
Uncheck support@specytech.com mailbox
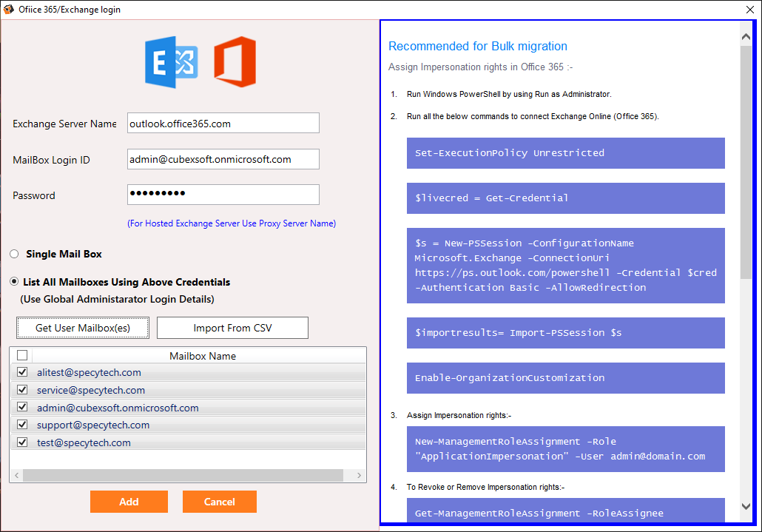(22, 425)
